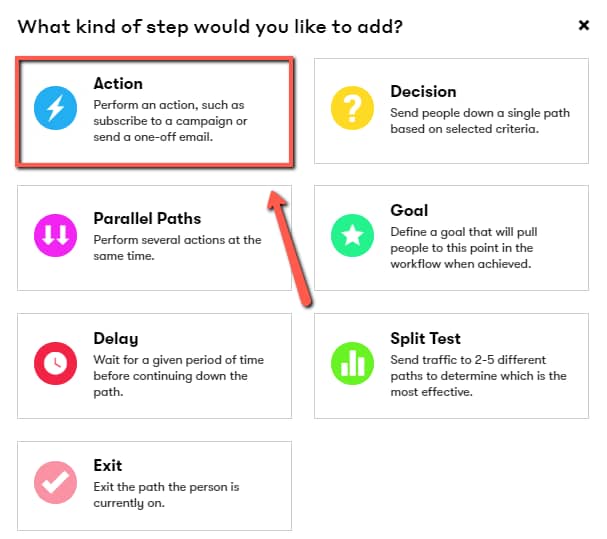Click the red clock Delay icon

pyautogui.click(x=55, y=363)
